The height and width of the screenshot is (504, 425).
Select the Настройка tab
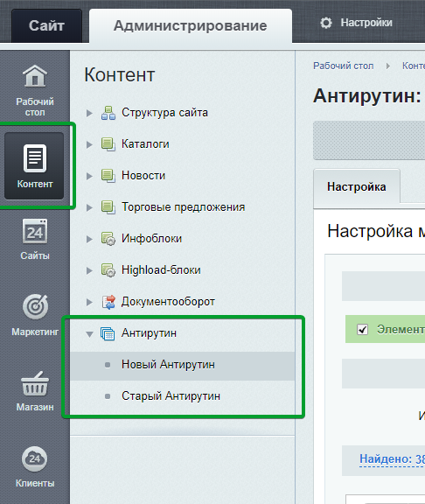coord(357,186)
